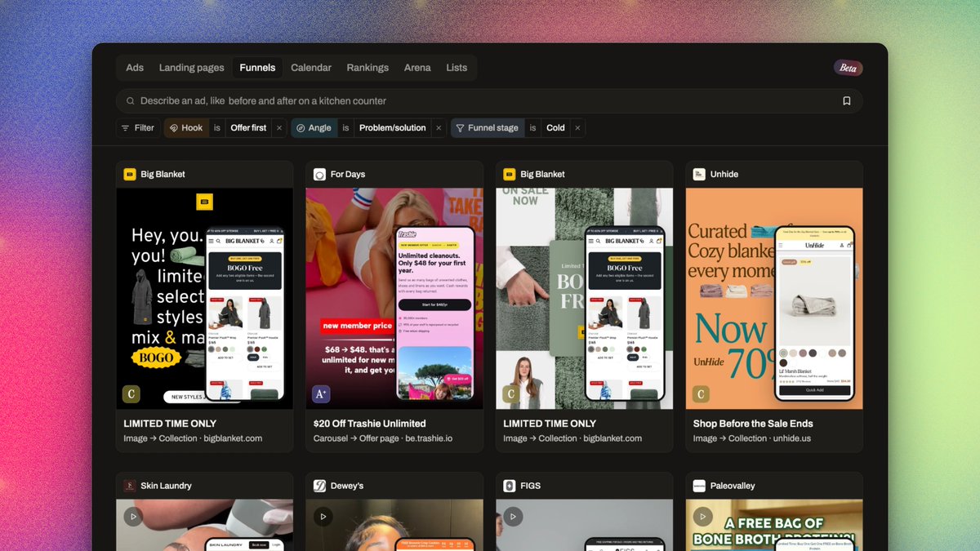Focus the ad description search field
This screenshot has width=980, height=551.
(x=489, y=101)
